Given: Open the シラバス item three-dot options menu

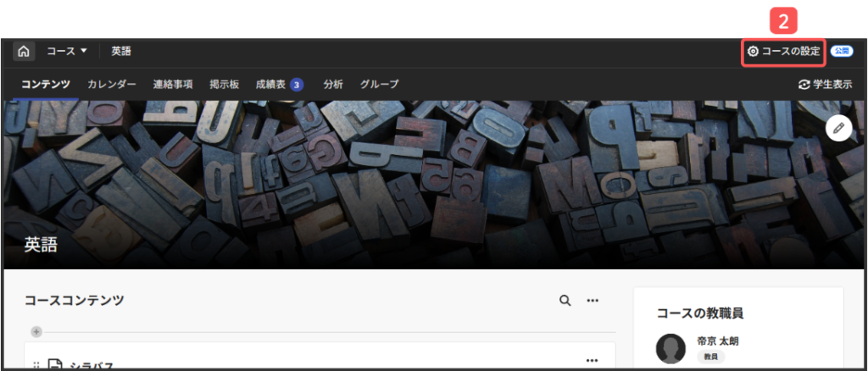Looking at the screenshot, I should pos(593,361).
